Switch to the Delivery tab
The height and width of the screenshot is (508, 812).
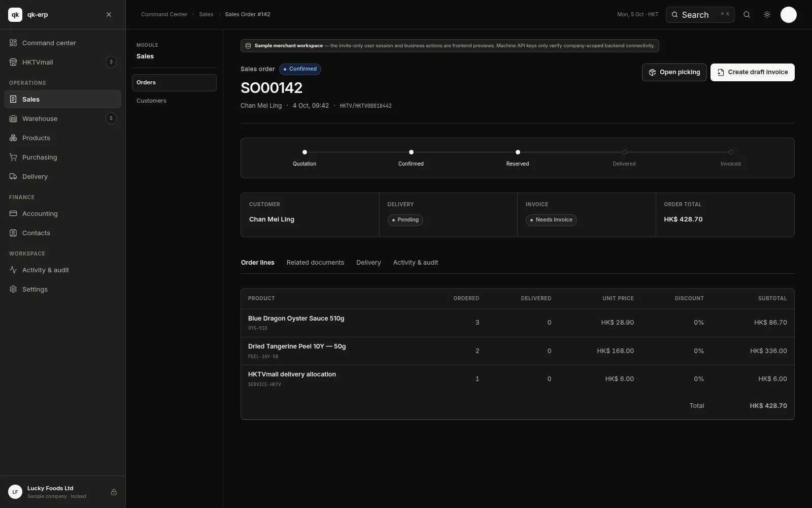point(368,263)
